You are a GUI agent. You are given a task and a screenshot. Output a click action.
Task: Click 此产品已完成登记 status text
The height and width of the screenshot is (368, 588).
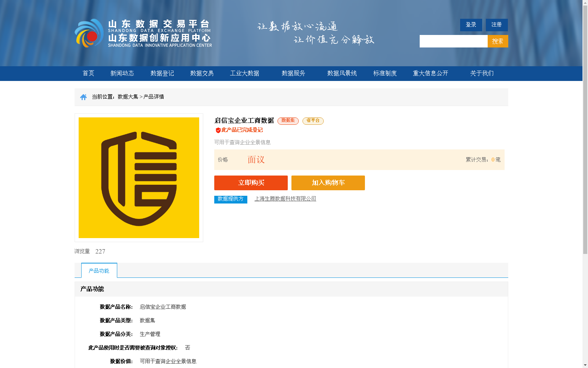click(242, 130)
